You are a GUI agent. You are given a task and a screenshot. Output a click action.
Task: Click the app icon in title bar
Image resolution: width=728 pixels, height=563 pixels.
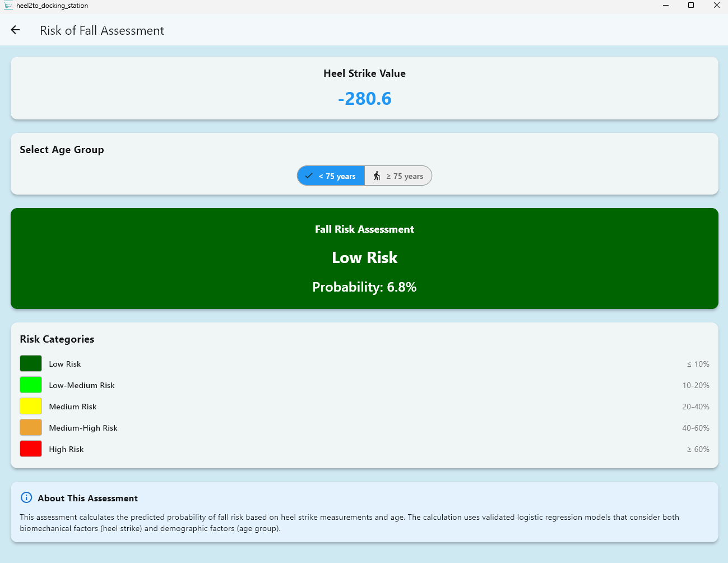pos(8,6)
